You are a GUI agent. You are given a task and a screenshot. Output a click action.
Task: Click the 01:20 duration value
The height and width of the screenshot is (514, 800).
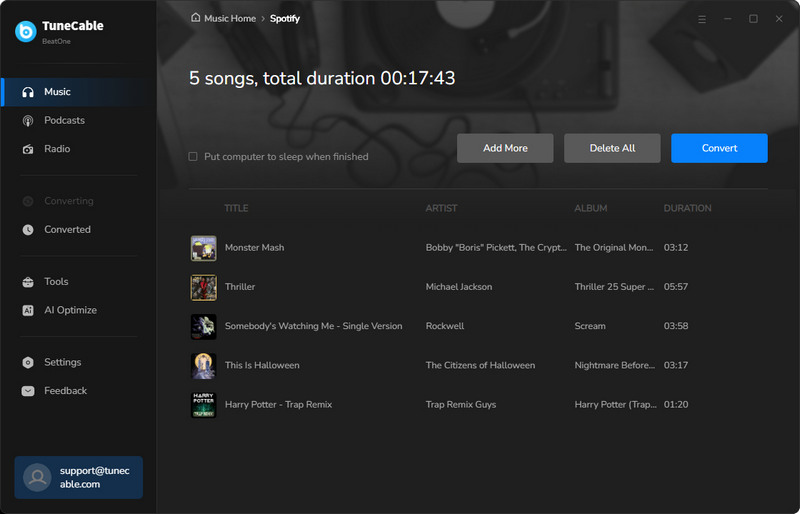click(x=676, y=405)
